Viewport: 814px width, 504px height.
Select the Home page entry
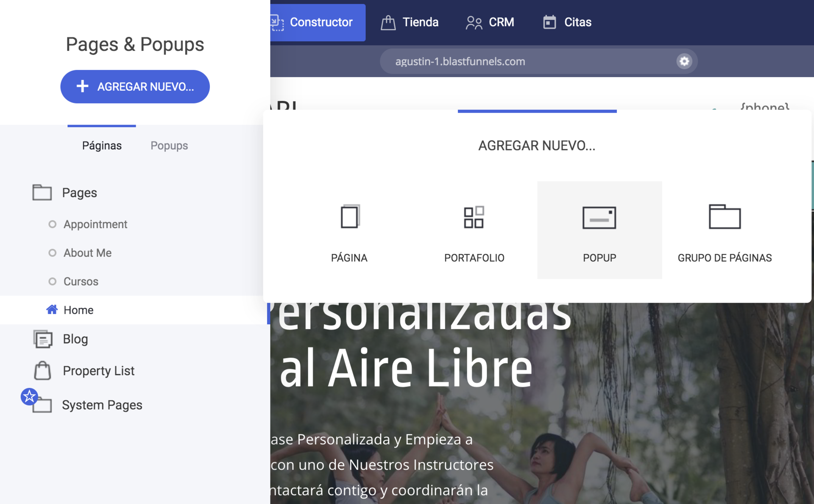[x=78, y=310]
